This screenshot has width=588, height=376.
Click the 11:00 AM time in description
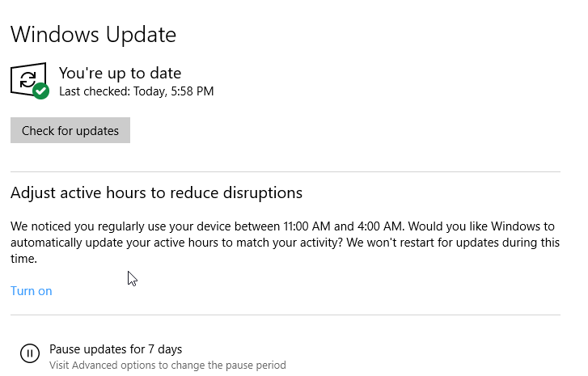point(307,226)
